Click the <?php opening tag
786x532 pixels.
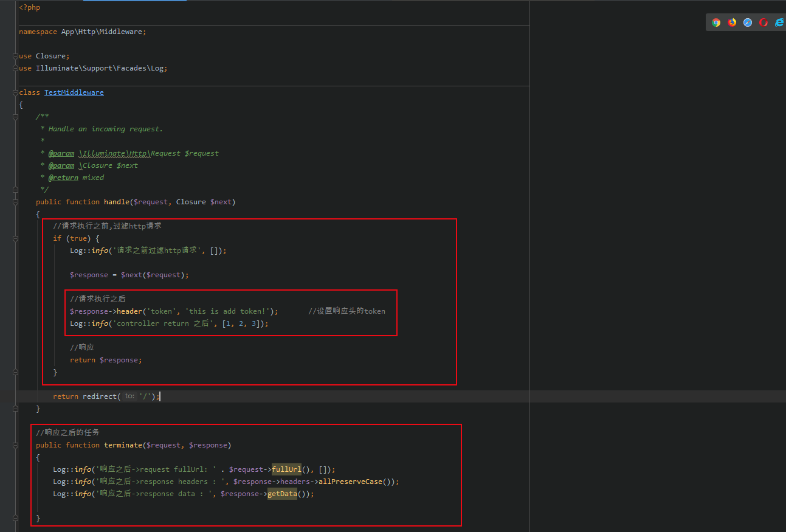(x=30, y=7)
